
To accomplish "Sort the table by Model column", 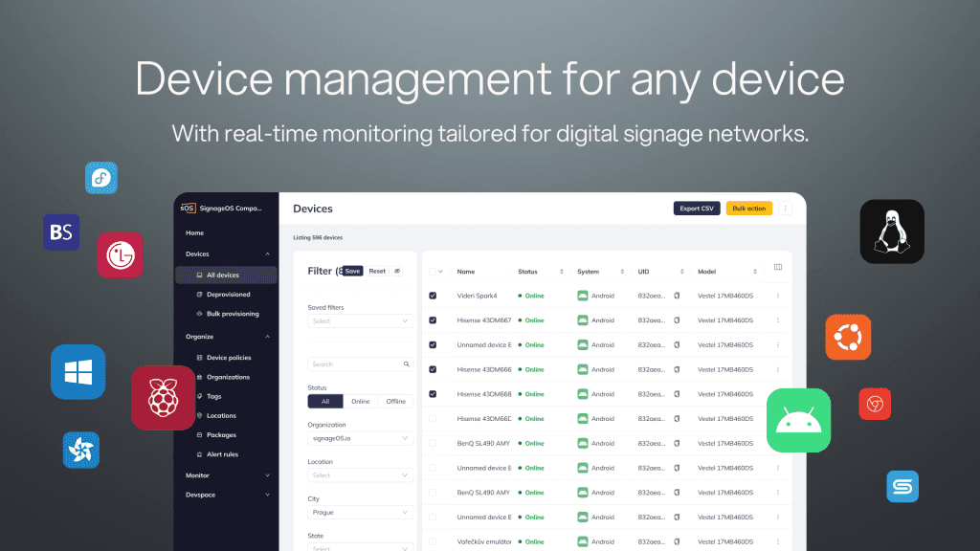I will tap(755, 272).
